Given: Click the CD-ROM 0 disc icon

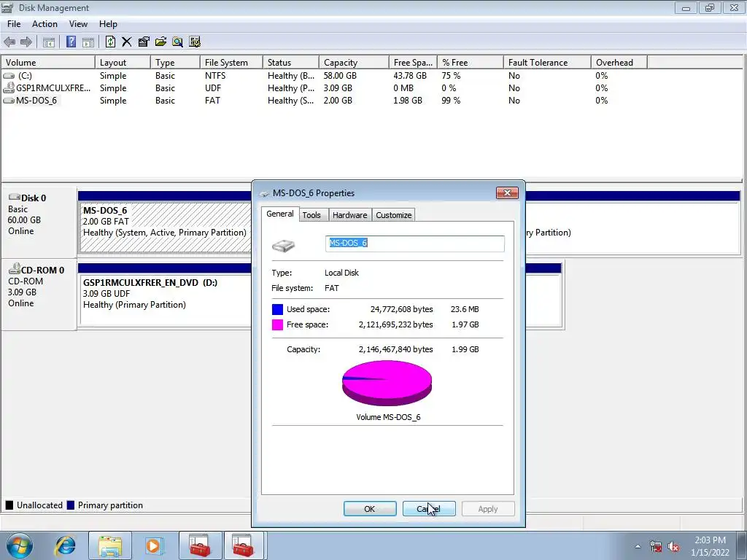Looking at the screenshot, I should click(x=15, y=269).
